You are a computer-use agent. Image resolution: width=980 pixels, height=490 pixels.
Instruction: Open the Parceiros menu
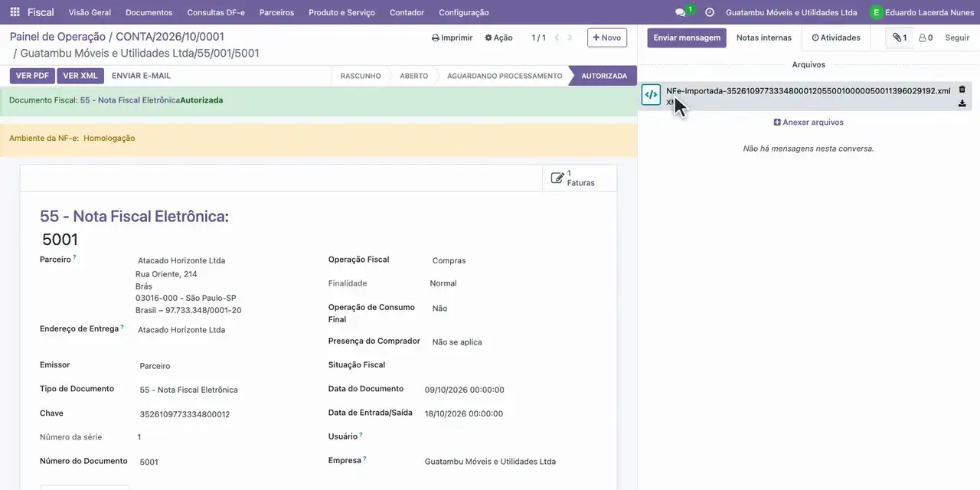click(x=276, y=12)
